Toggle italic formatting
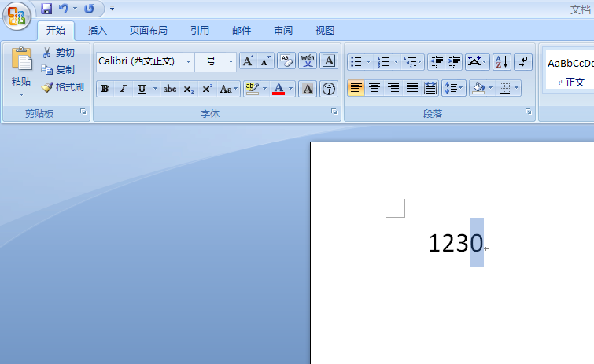The image size is (594, 364). 123,89
